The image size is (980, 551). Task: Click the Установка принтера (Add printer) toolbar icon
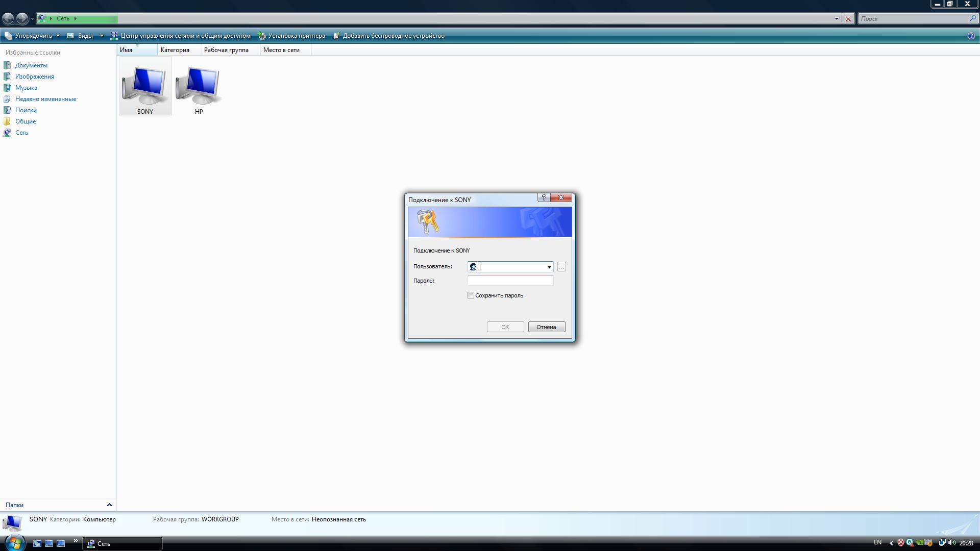coord(262,36)
